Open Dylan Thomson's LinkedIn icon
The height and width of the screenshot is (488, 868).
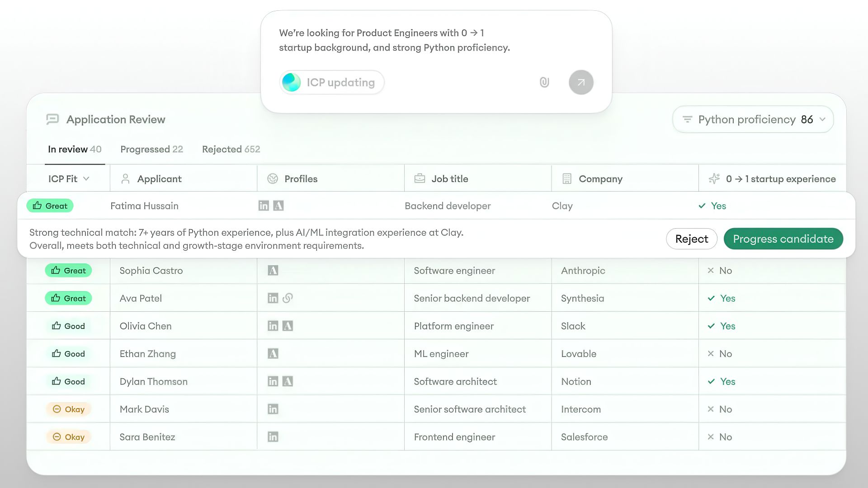(x=273, y=382)
